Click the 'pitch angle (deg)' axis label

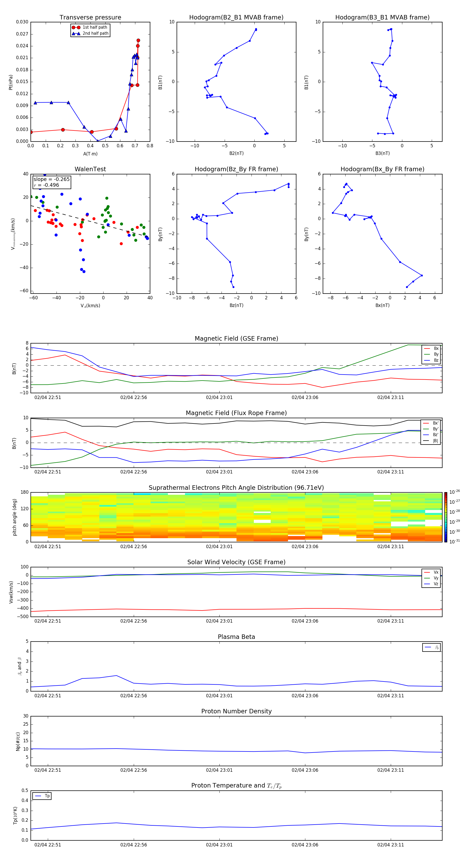click(15, 517)
